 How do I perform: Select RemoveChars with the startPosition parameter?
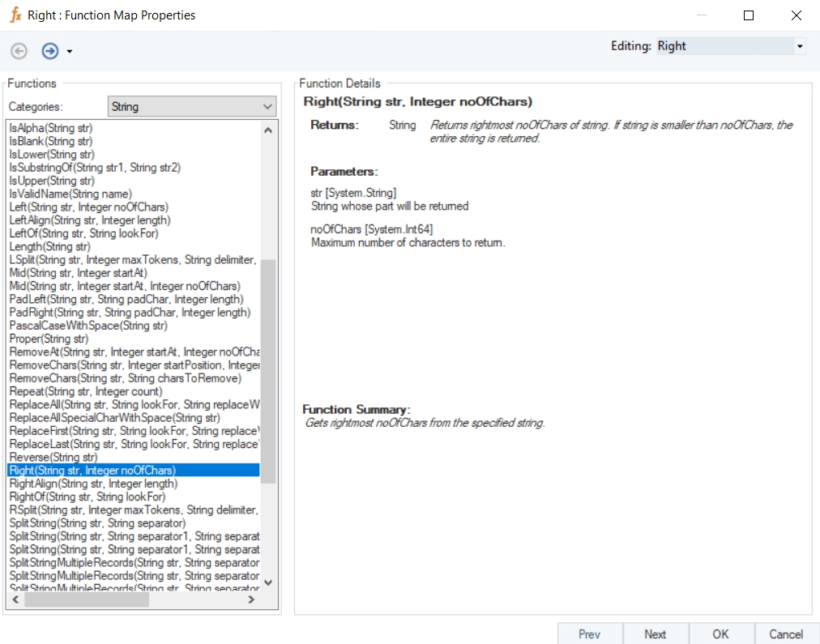(134, 365)
